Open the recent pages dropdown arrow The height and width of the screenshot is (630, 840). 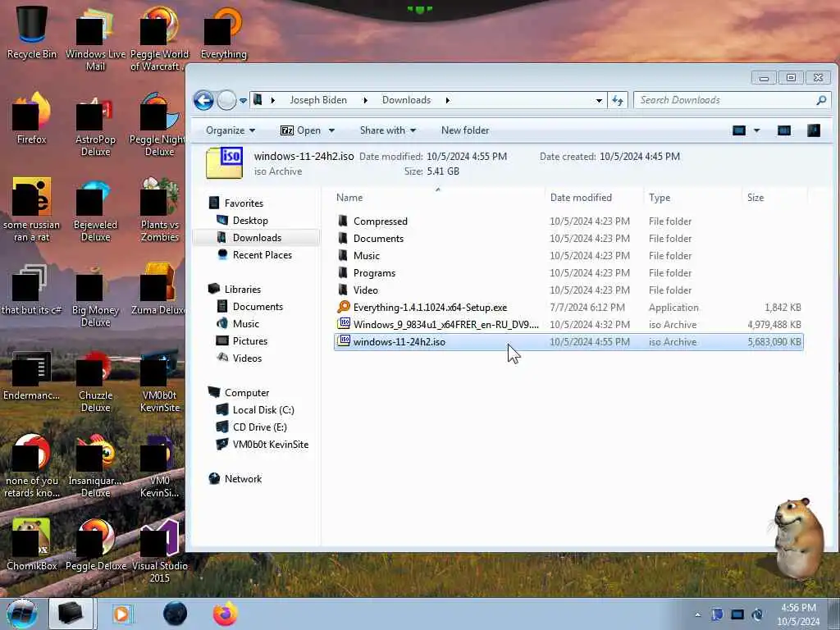243,100
